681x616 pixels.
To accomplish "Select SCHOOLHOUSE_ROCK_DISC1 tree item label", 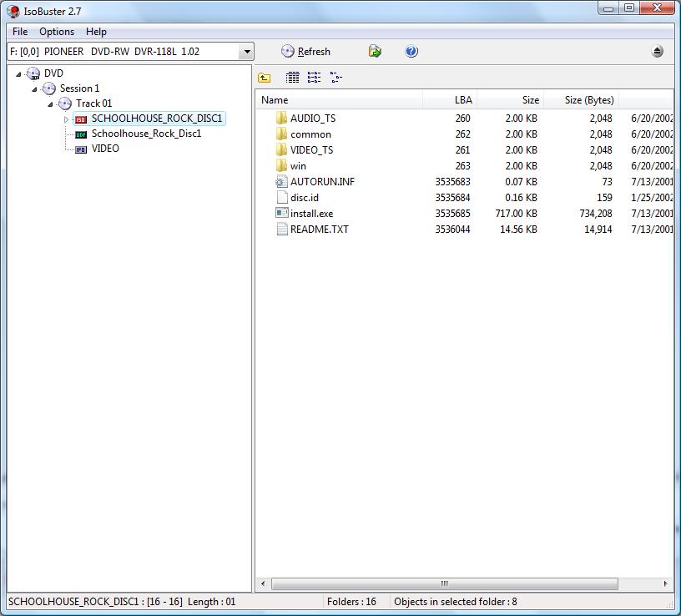I will [157, 119].
